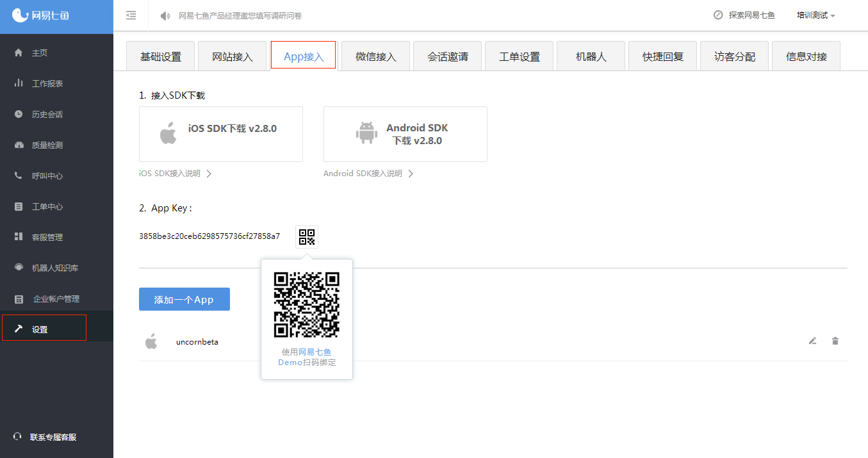
Task: Open 机器人知识库 in the sidebar
Action: (x=56, y=268)
